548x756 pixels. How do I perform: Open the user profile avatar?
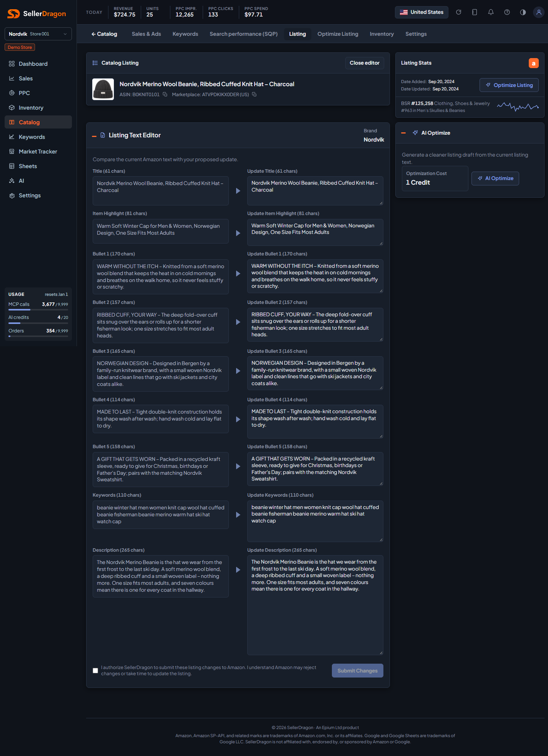pyautogui.click(x=539, y=12)
